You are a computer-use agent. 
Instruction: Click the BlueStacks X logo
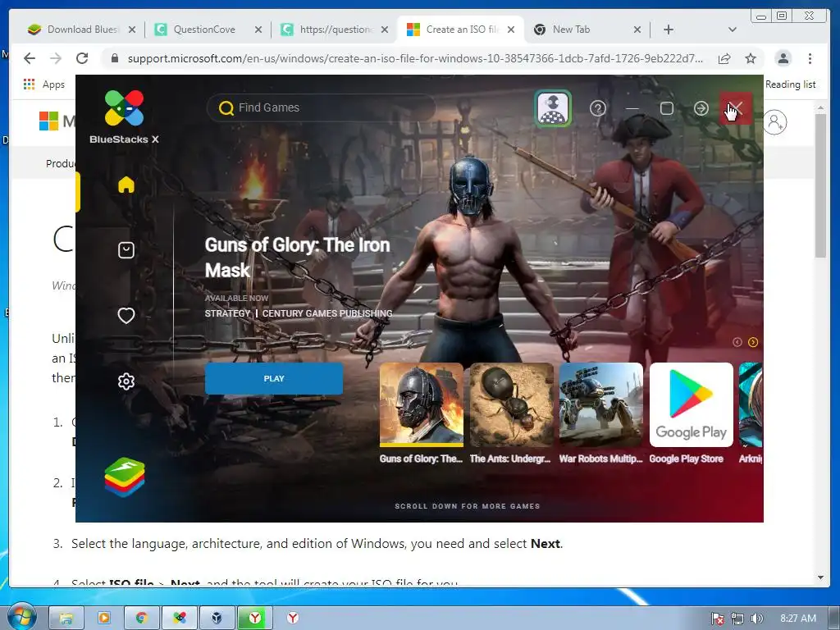tap(125, 116)
